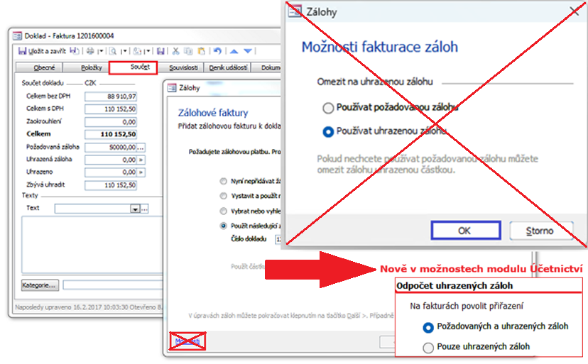Click the Požadovaná záloha amount field
Viewport: 588px width, 364px height.
coord(111,148)
